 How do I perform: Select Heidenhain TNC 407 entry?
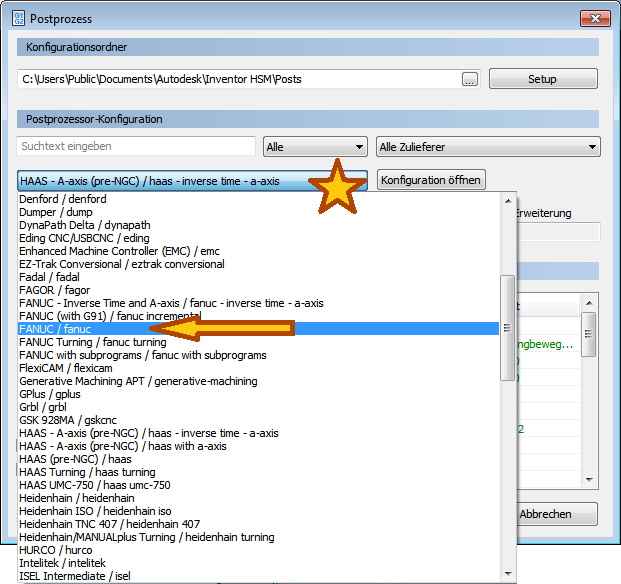[258, 524]
